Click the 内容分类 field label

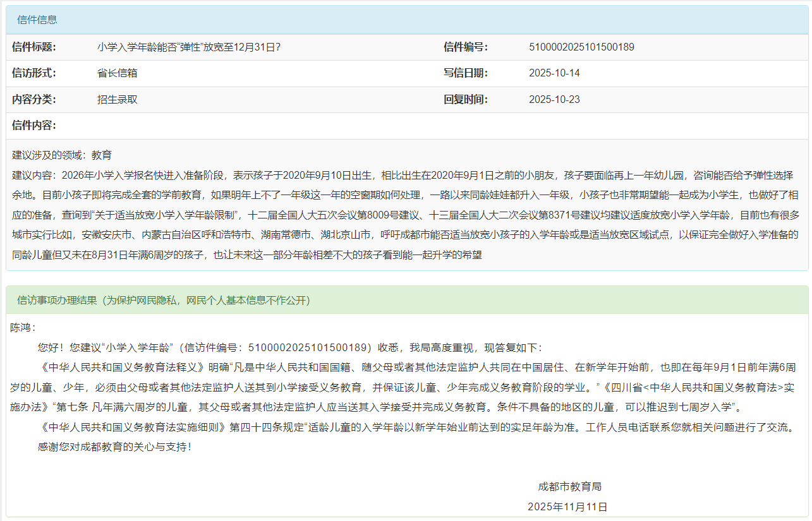coord(34,99)
